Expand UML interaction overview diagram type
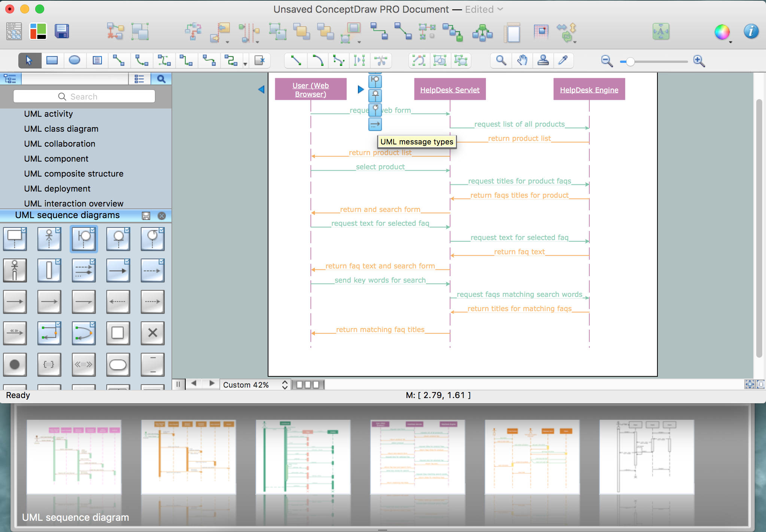This screenshot has width=766, height=532. 74,203
